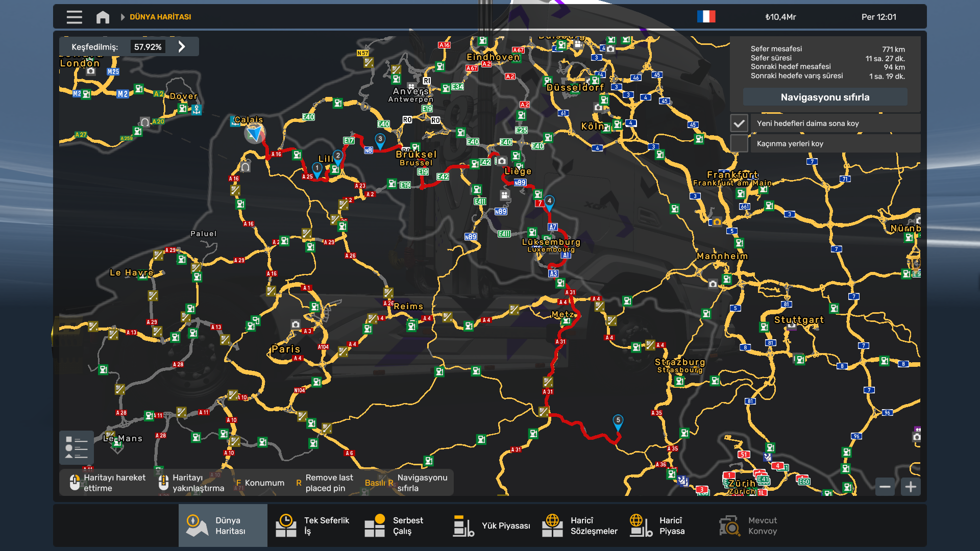The width and height of the screenshot is (980, 551).
Task: Click the player truck position marker at Calais
Action: pyautogui.click(x=254, y=134)
